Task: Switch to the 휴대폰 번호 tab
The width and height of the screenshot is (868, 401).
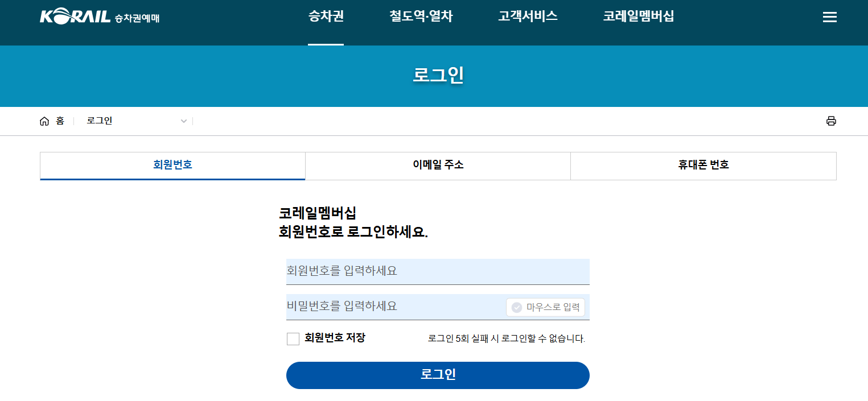Action: click(703, 166)
